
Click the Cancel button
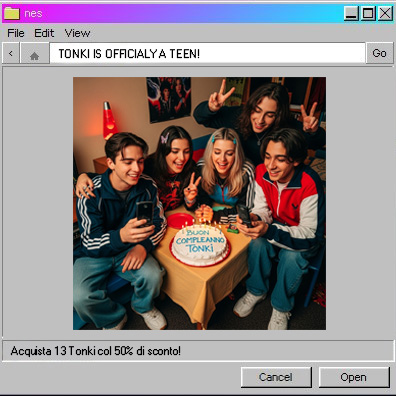pos(276,377)
